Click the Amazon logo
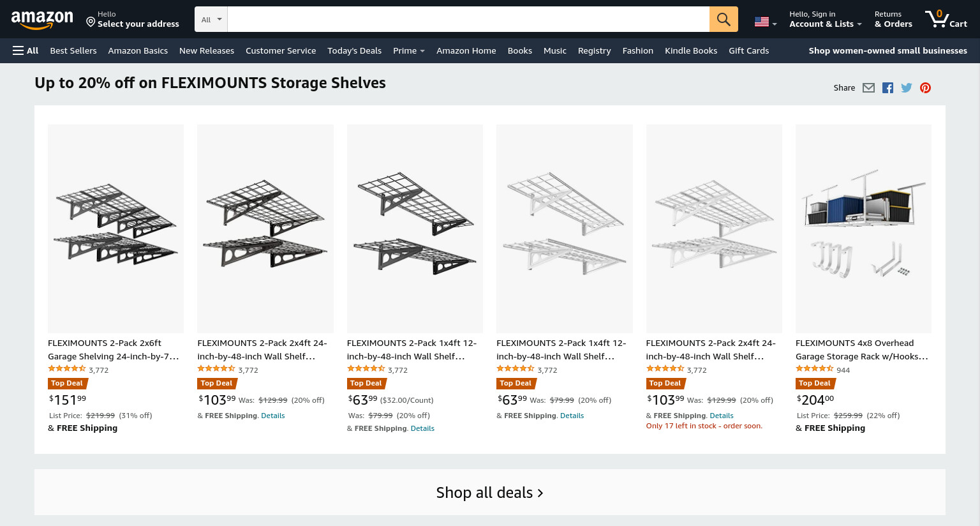Viewport: 980px width, 526px height. (x=42, y=20)
